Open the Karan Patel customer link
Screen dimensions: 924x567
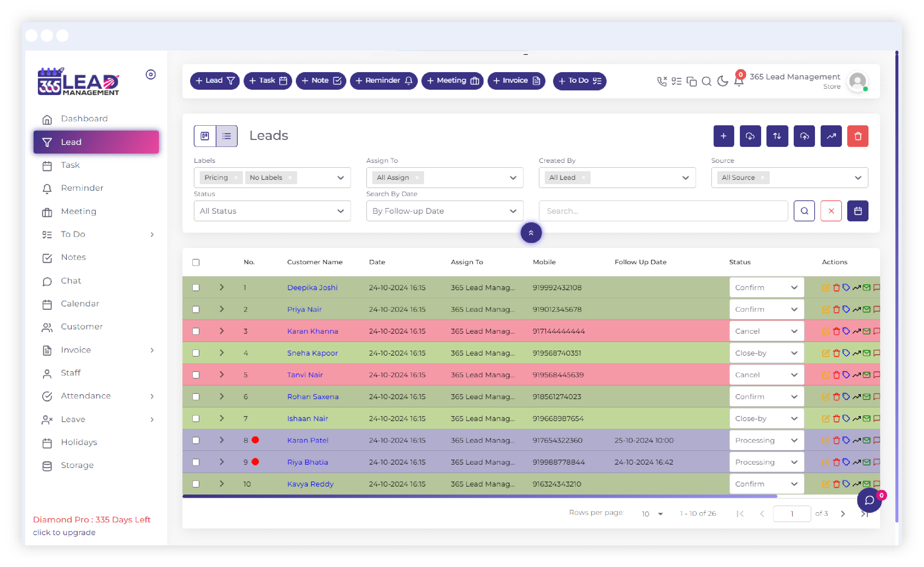click(x=307, y=440)
